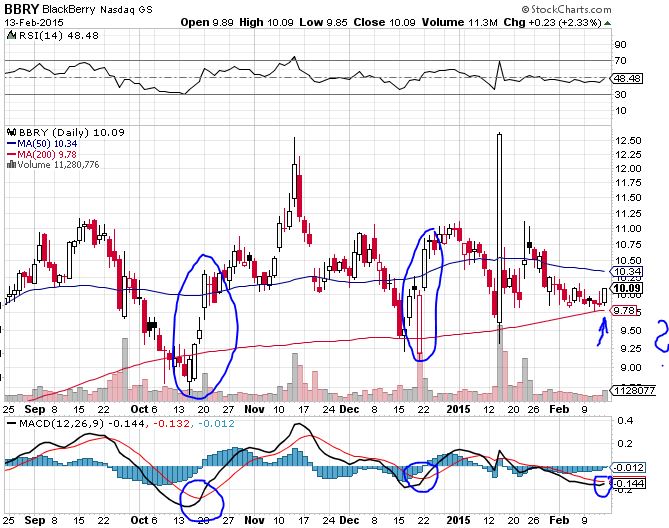Click the 12.50 price axis label
The height and width of the screenshot is (528, 669).
(628, 141)
